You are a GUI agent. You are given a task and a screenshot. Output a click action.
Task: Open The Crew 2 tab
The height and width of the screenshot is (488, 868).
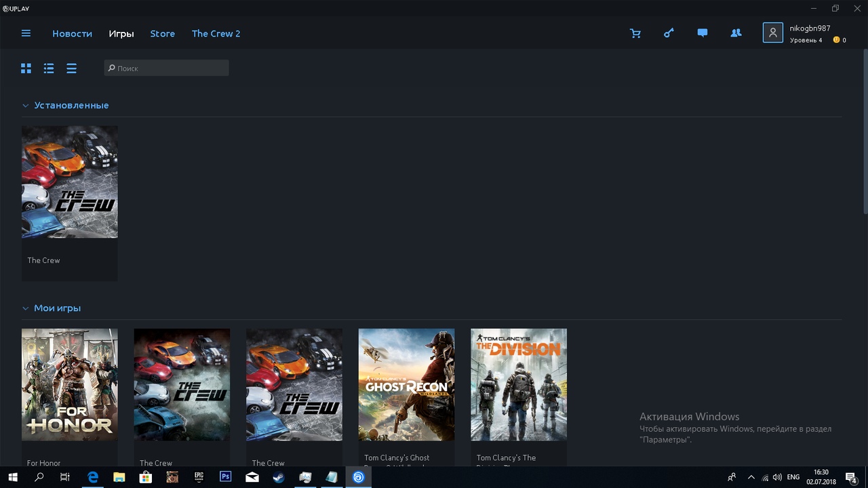point(216,33)
